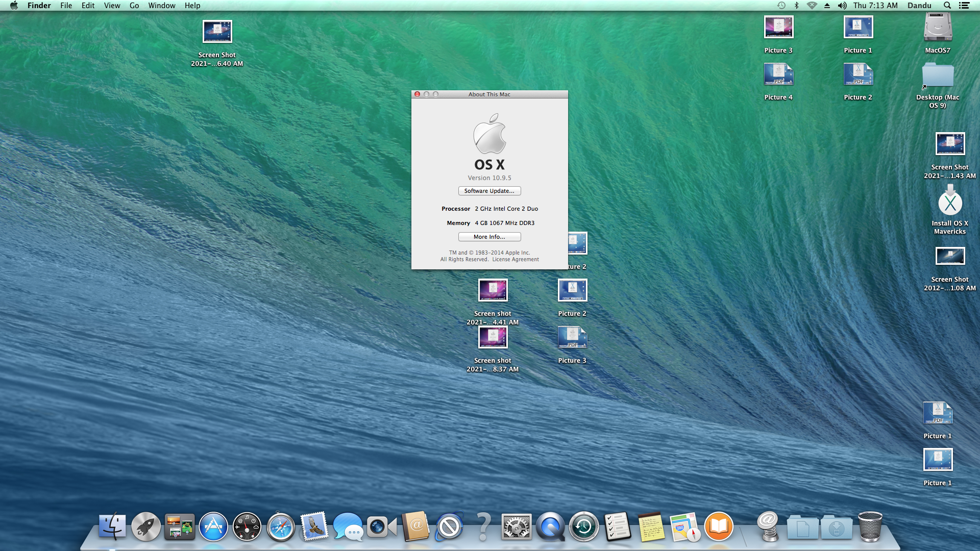Open Messages speech bubble icon

click(x=348, y=527)
